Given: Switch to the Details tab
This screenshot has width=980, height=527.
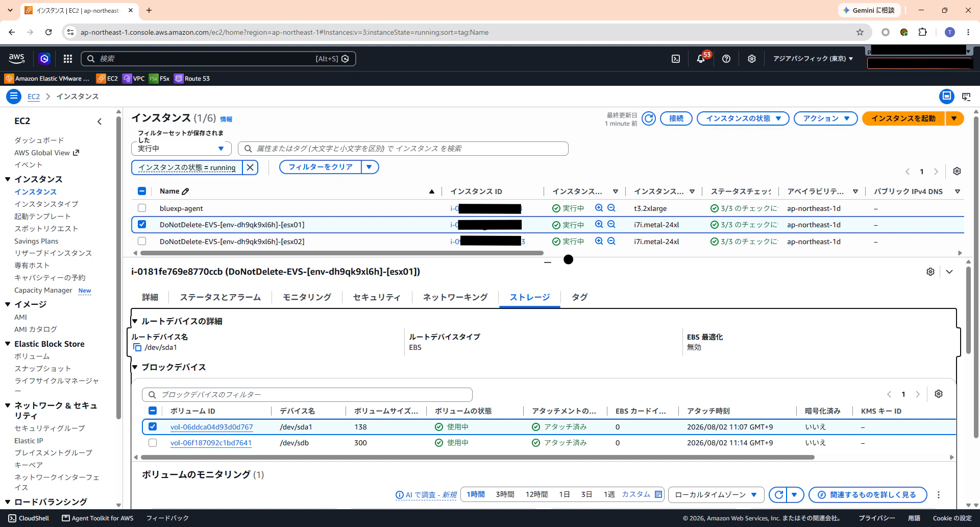Looking at the screenshot, I should click(x=150, y=297).
